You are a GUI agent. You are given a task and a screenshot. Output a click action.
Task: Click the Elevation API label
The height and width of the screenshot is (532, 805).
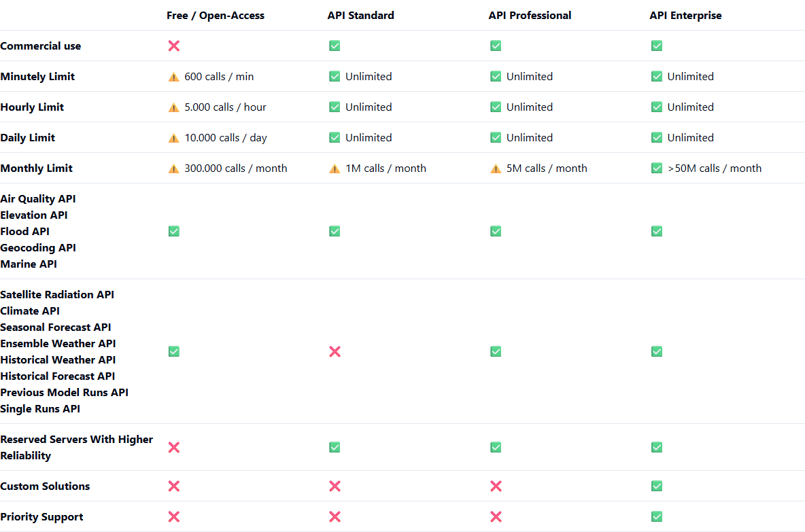[34, 215]
